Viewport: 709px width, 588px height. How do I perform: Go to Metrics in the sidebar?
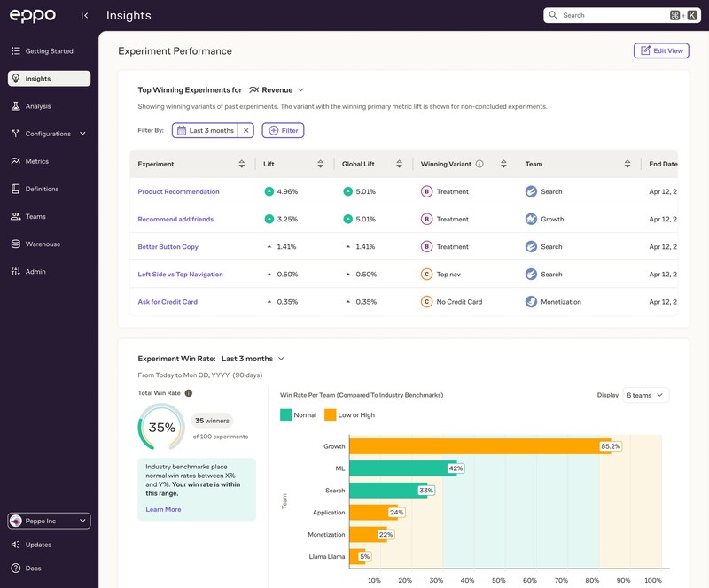point(37,161)
